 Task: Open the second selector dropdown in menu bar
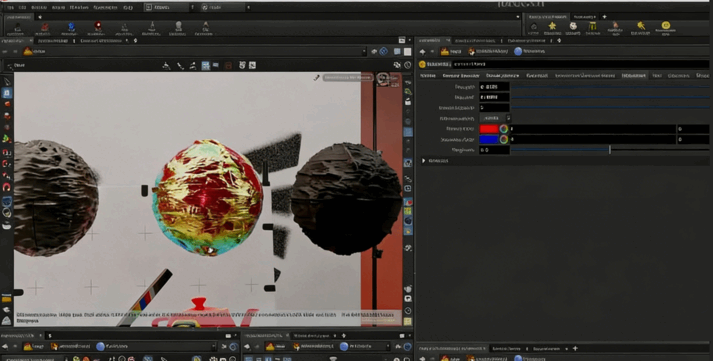(223, 7)
